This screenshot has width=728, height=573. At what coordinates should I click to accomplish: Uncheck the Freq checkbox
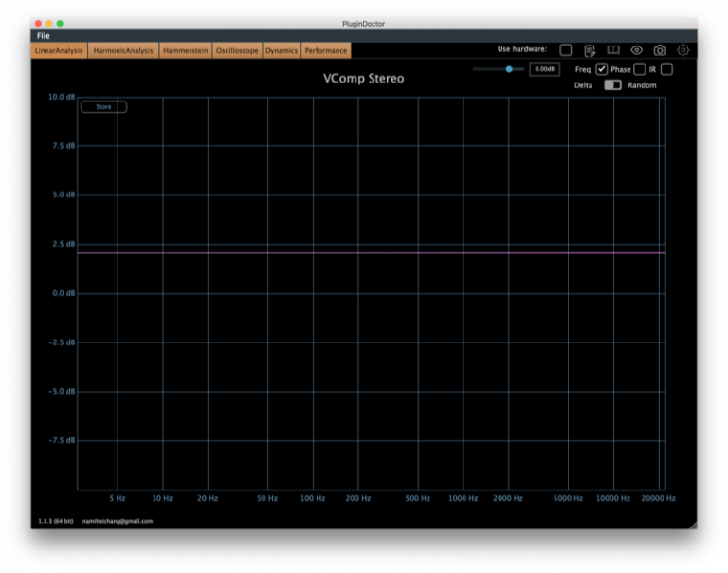click(602, 69)
